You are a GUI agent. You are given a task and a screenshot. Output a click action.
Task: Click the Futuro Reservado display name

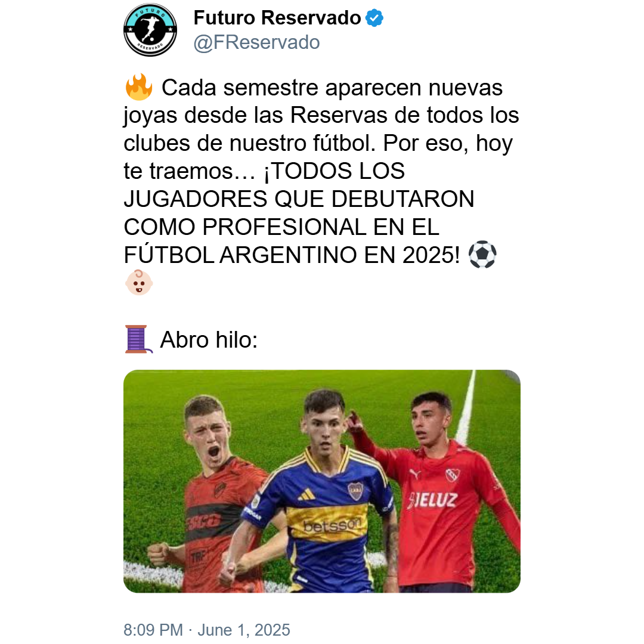[x=277, y=18]
